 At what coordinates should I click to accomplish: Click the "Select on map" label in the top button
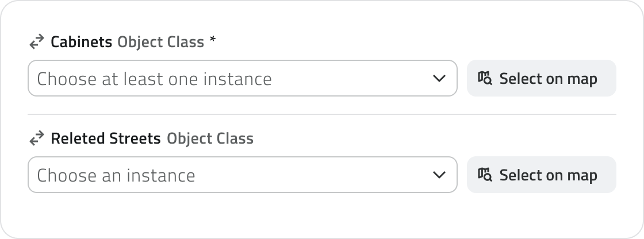pyautogui.click(x=548, y=78)
